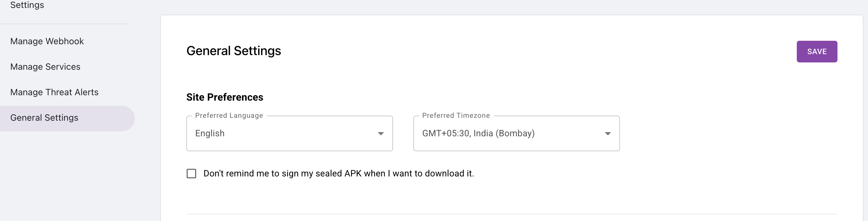This screenshot has height=221, width=868.
Task: Tick the sealed APK reminder checkbox
Action: (x=191, y=174)
